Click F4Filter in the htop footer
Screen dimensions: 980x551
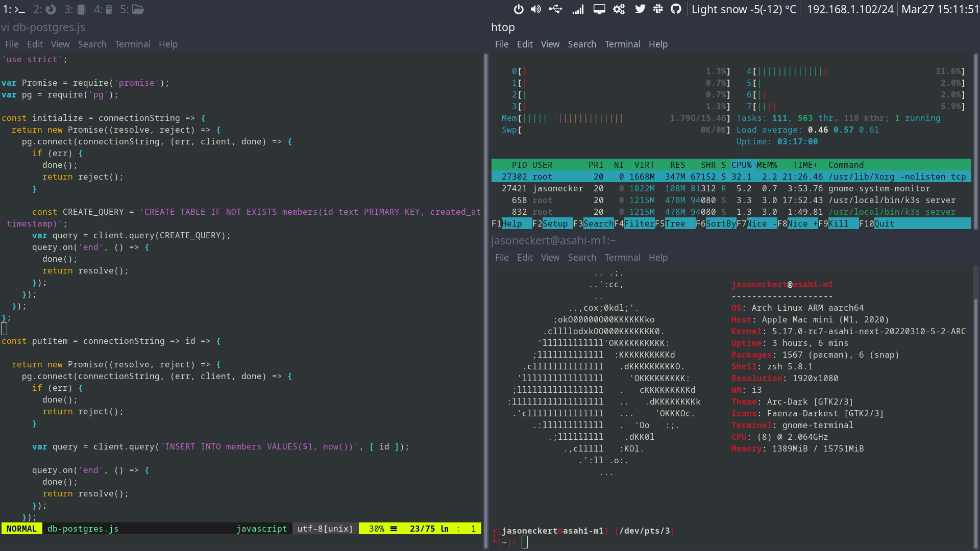[x=634, y=223]
